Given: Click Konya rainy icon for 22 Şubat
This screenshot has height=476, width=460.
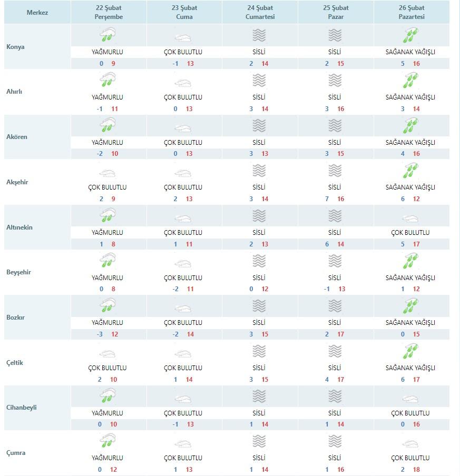Looking at the screenshot, I should [107, 35].
